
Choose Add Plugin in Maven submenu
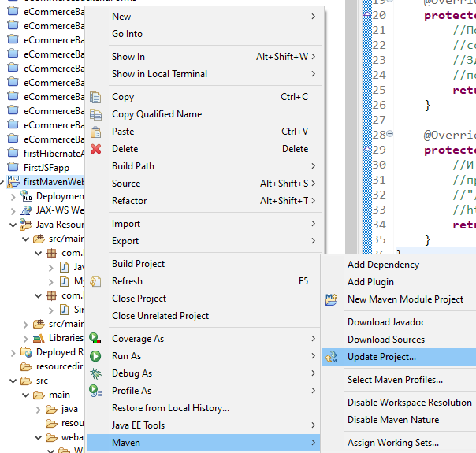coord(400,282)
